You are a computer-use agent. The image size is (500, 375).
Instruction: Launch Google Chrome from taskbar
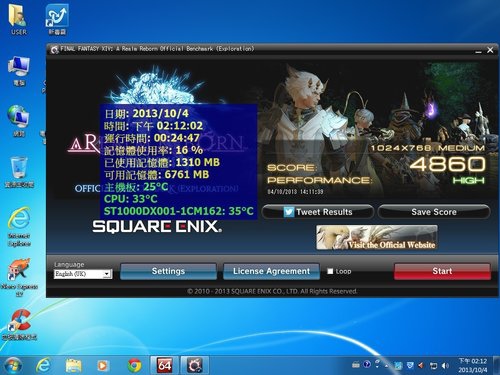pyautogui.click(x=134, y=366)
